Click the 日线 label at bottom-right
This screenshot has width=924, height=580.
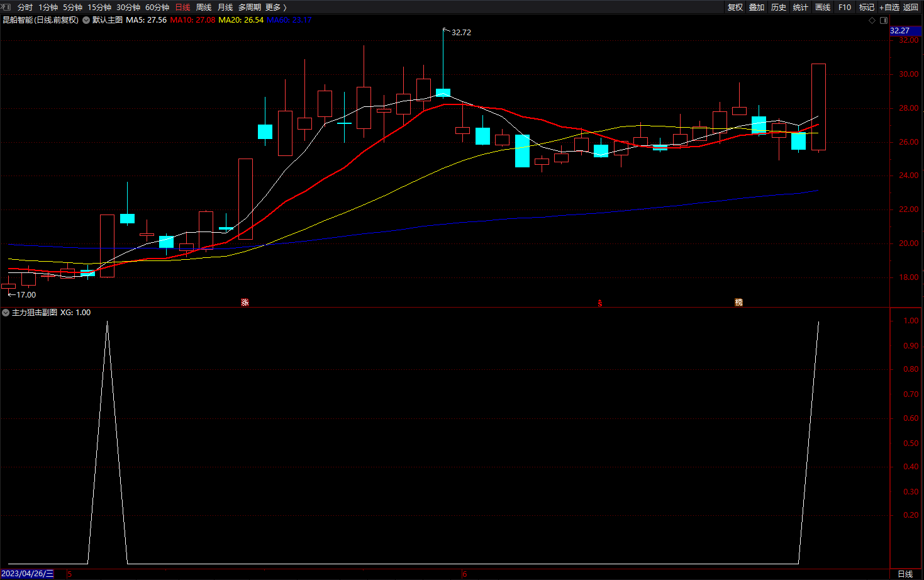pos(905,574)
